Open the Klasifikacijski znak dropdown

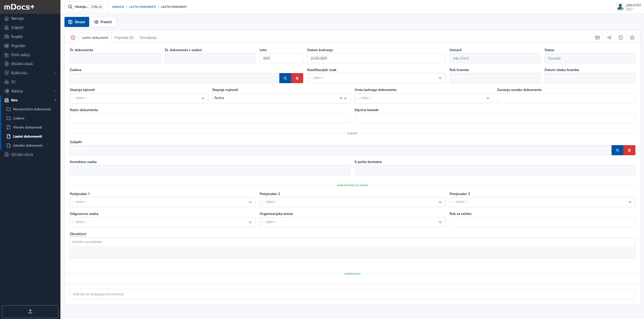tap(376, 78)
